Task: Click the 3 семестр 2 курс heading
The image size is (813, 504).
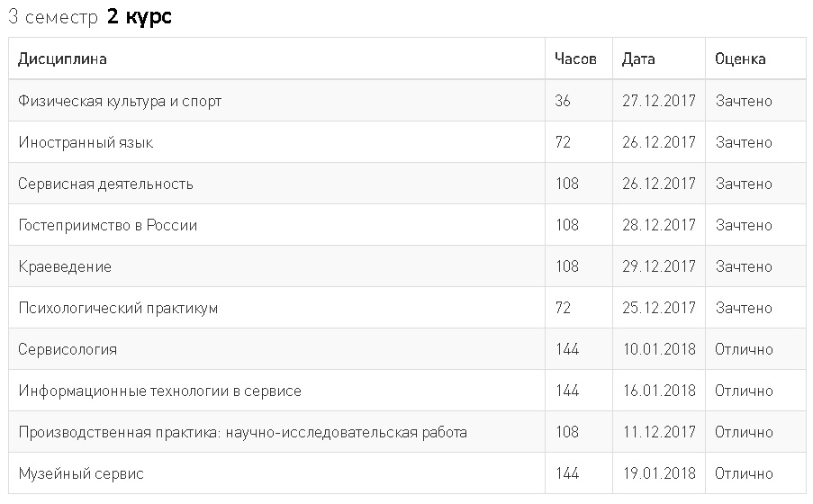Action: point(90,17)
